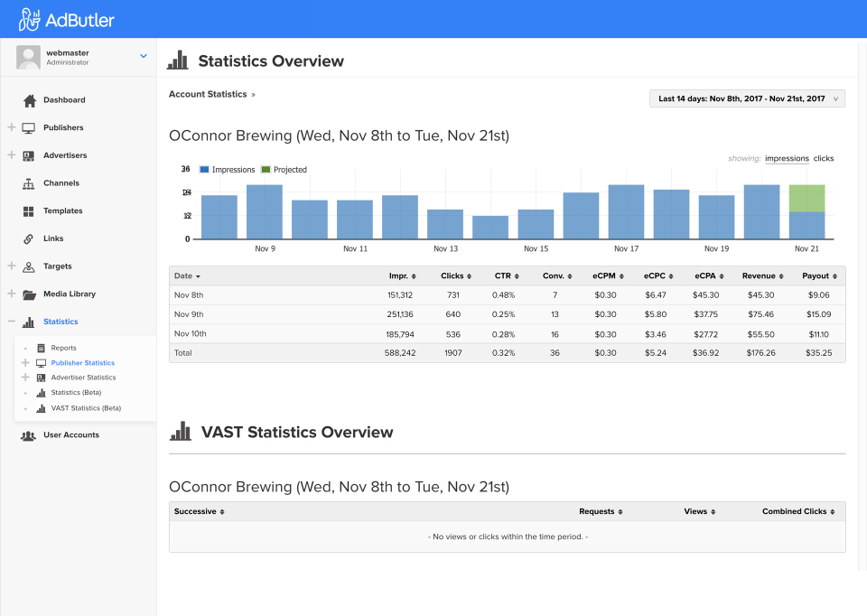Click the Templates grid icon
Screen dimensions: 867x616
[29, 211]
